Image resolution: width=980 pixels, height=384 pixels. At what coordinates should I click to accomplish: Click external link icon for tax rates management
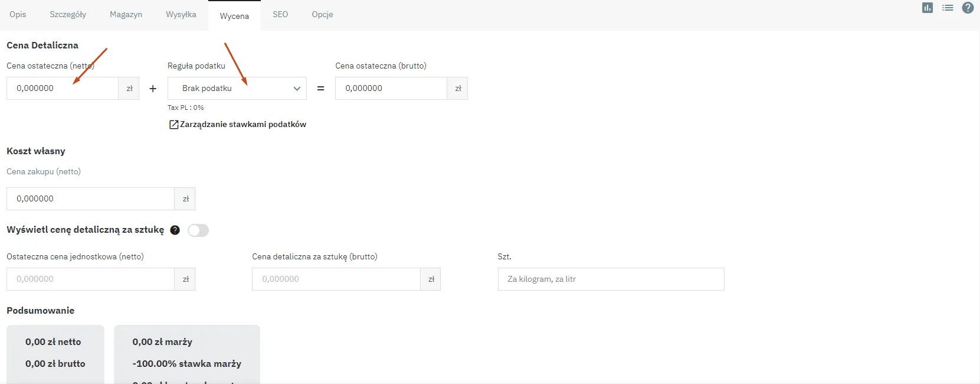(x=173, y=125)
